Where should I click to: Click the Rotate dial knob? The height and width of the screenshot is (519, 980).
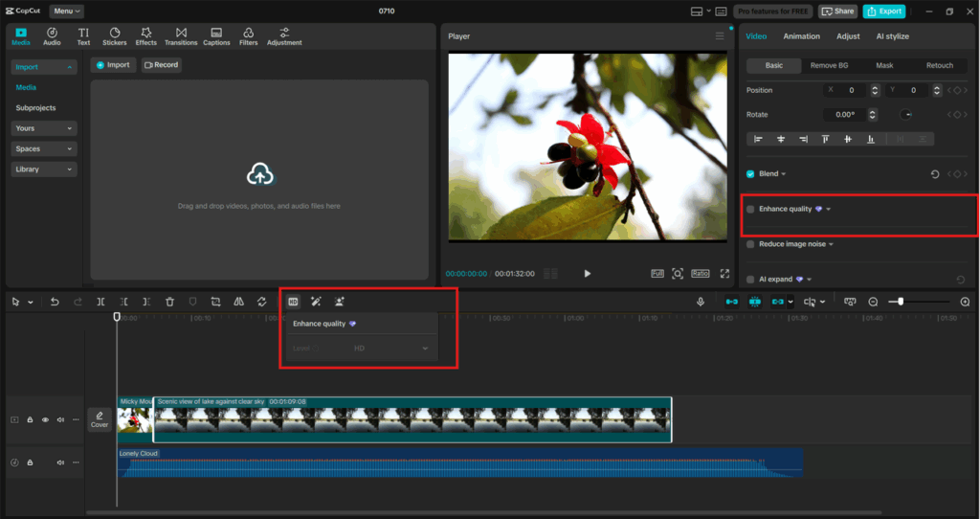[x=905, y=115]
